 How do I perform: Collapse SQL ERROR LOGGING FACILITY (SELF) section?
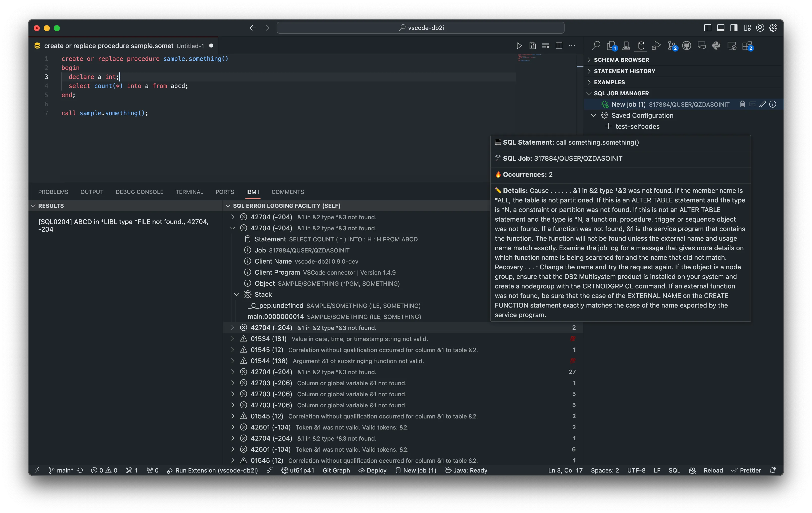356,205
